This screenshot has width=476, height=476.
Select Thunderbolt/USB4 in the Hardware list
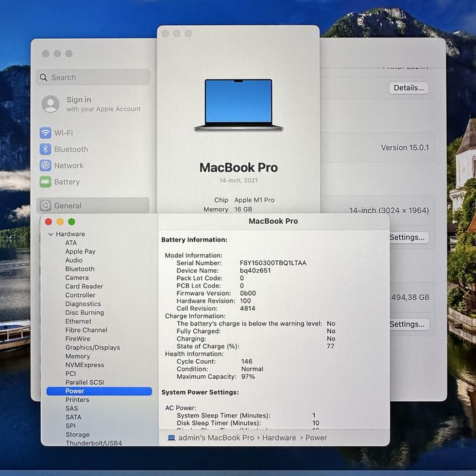[94, 443]
